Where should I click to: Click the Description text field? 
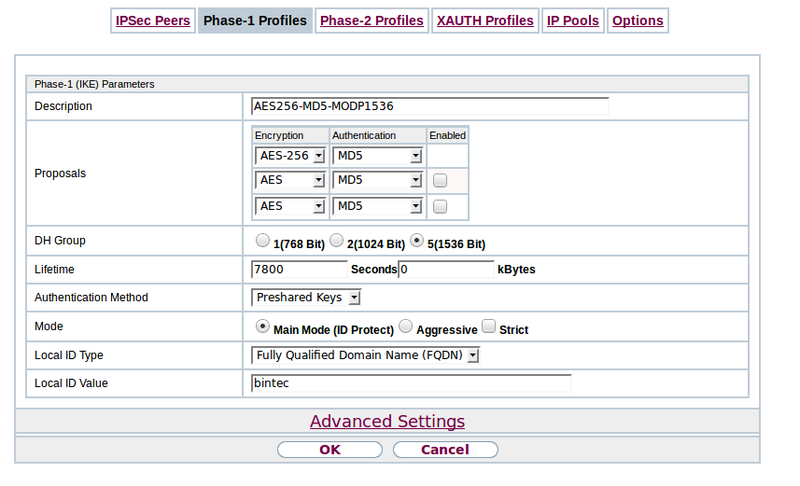pos(430,106)
